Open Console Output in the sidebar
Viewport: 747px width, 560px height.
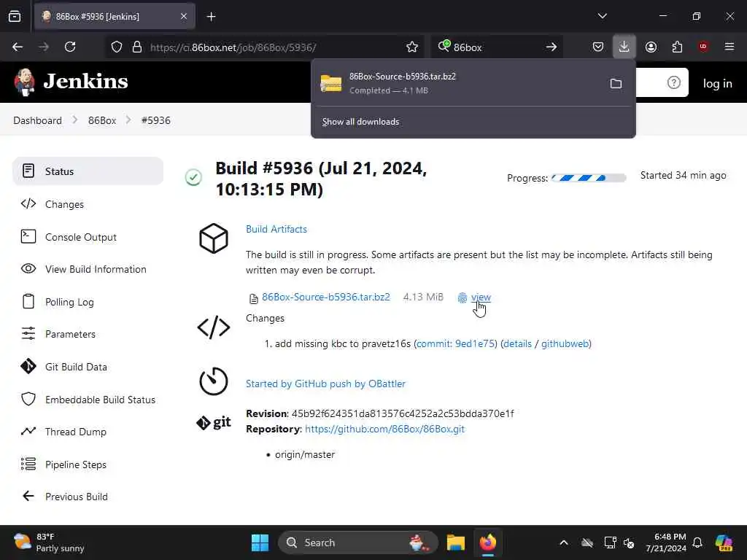point(88,237)
